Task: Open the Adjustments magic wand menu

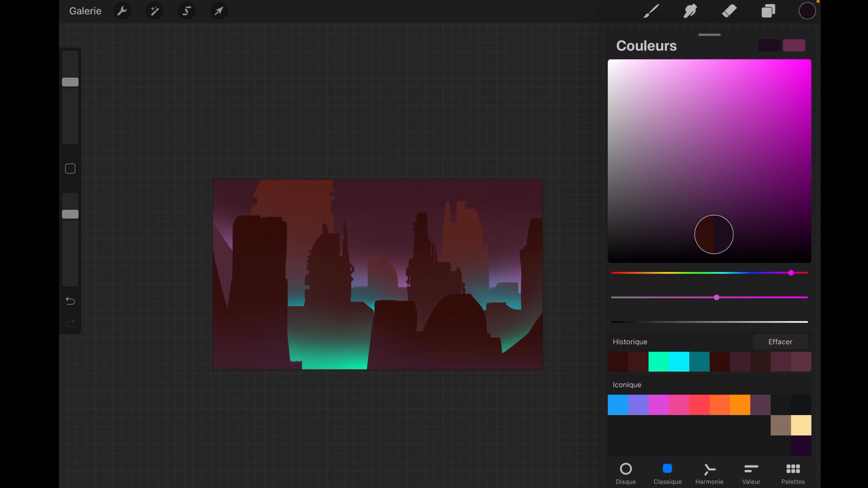Action: pyautogui.click(x=154, y=11)
